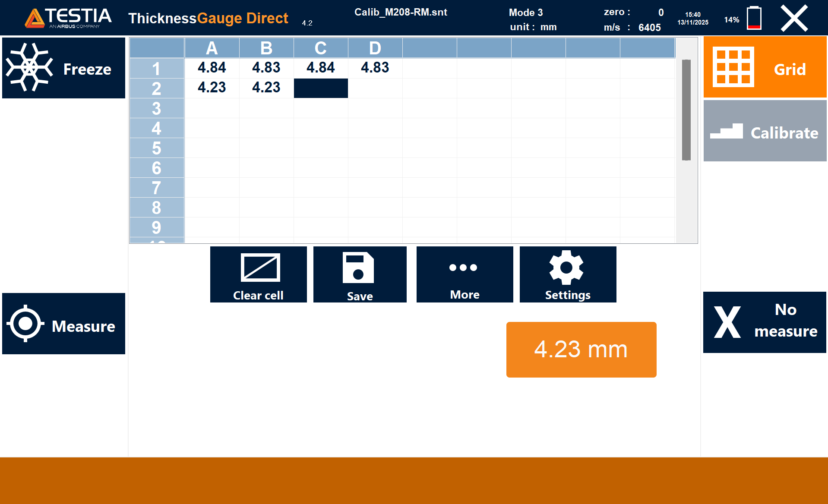Select column header C
Viewport: 828px width, 504px height.
click(320, 48)
